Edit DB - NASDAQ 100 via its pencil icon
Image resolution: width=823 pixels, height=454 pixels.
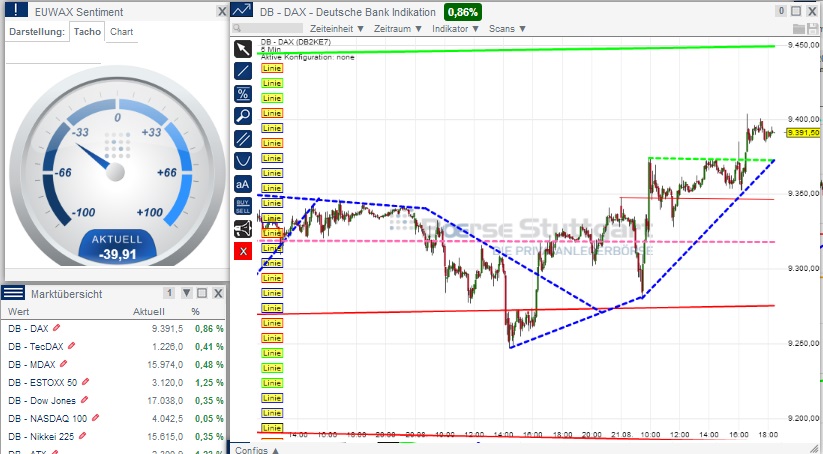coord(95,418)
